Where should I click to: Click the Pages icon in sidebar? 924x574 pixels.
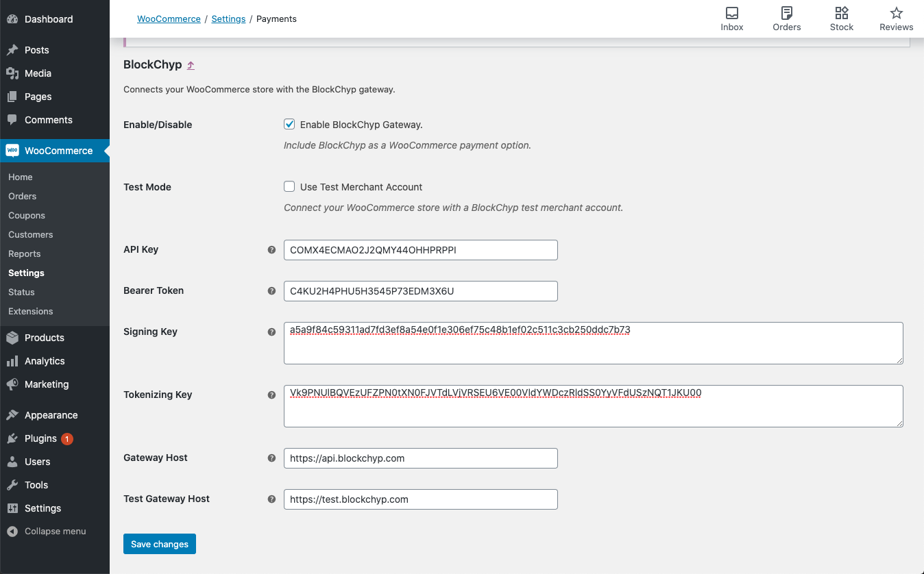point(12,97)
